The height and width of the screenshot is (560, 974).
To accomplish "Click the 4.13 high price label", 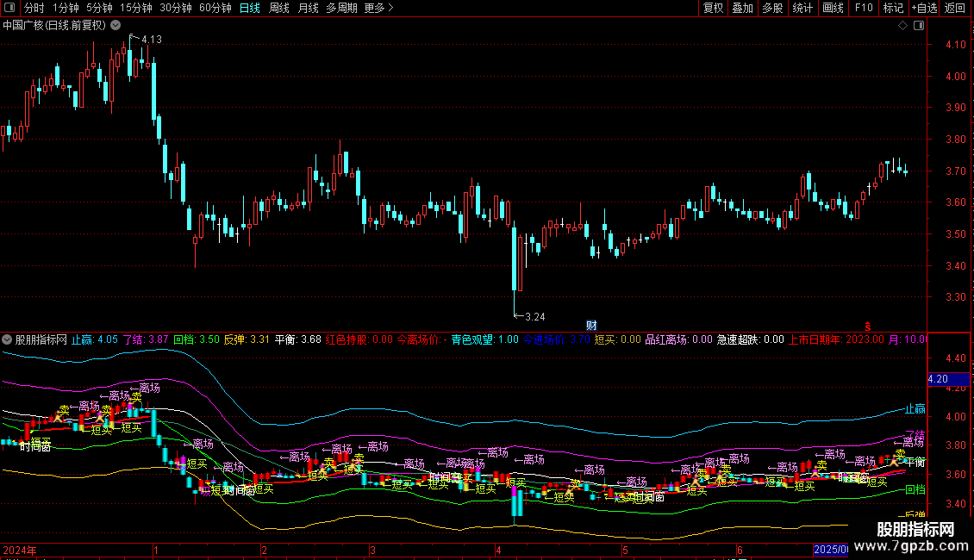I will (x=152, y=40).
